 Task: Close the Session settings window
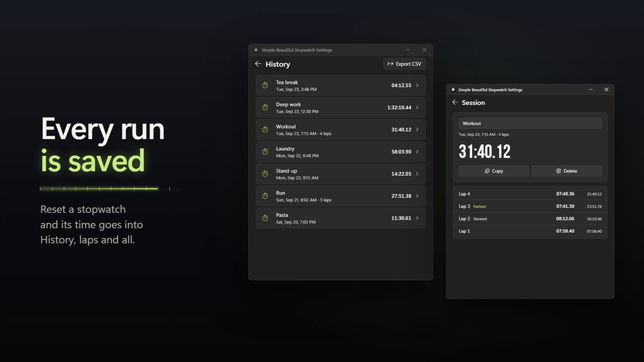(606, 89)
